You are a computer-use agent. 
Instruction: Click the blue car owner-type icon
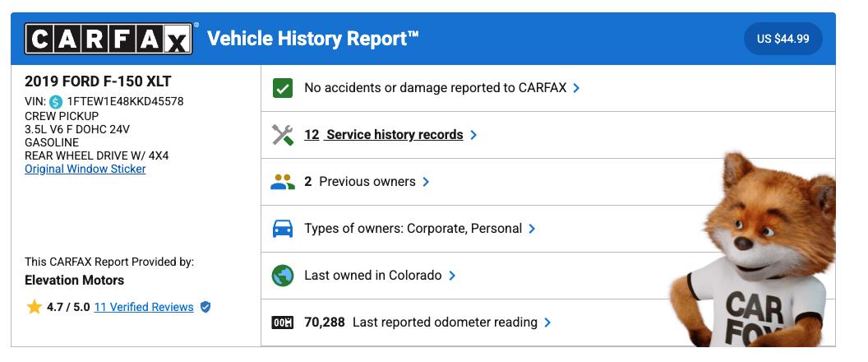(283, 229)
